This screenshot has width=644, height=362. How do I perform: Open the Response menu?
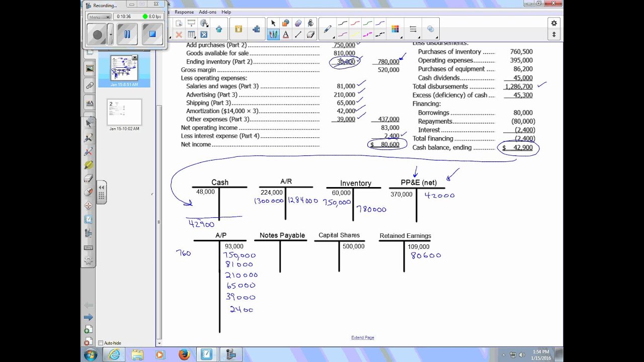tap(184, 12)
